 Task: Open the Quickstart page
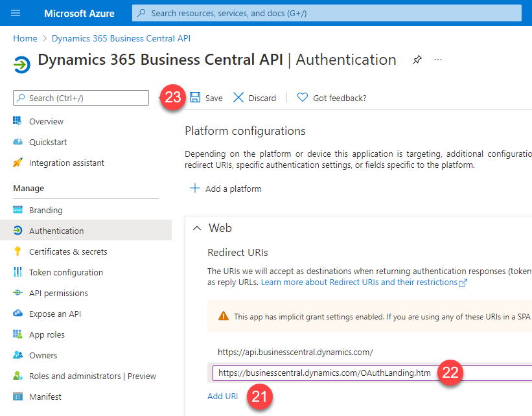[48, 142]
